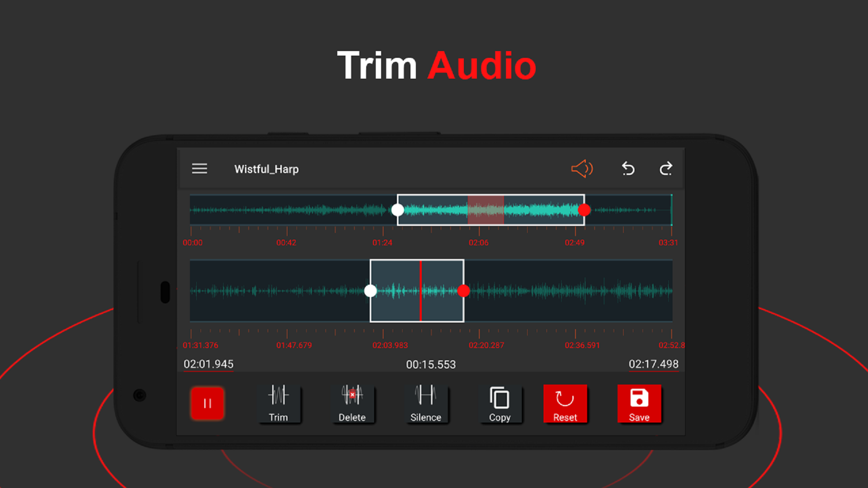Pause audio playback
Image resolution: width=868 pixels, height=488 pixels.
(207, 404)
